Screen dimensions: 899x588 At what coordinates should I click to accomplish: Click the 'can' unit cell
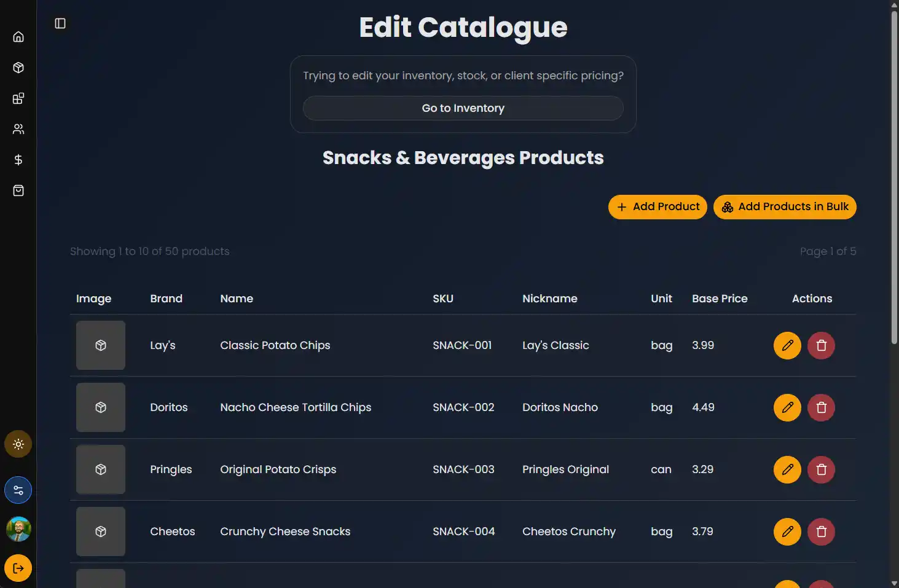661,469
